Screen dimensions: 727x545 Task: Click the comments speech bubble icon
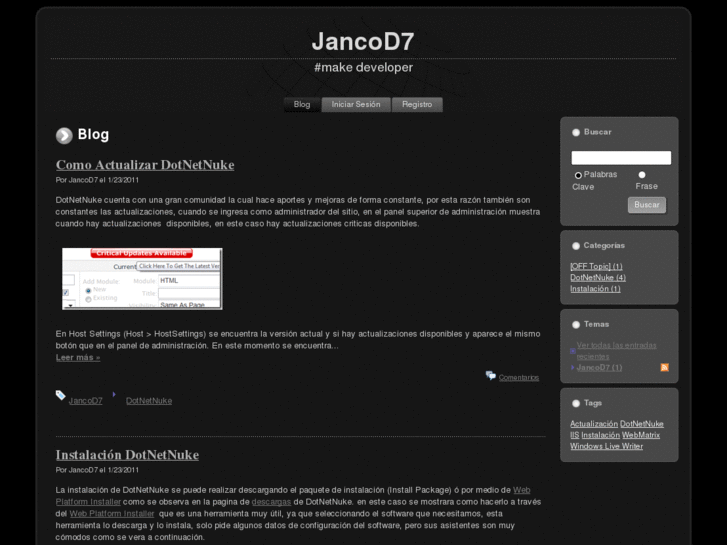point(491,376)
